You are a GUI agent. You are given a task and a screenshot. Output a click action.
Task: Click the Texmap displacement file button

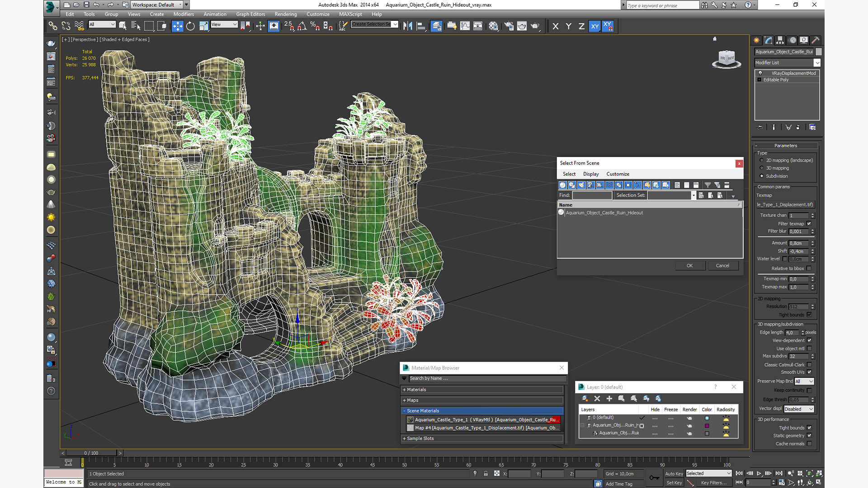click(x=785, y=205)
